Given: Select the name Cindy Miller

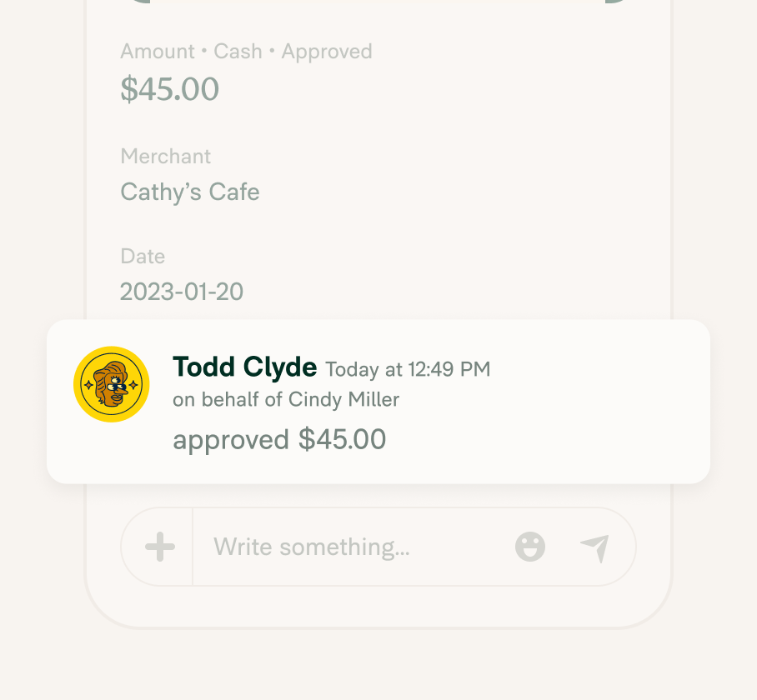Looking at the screenshot, I should (343, 400).
